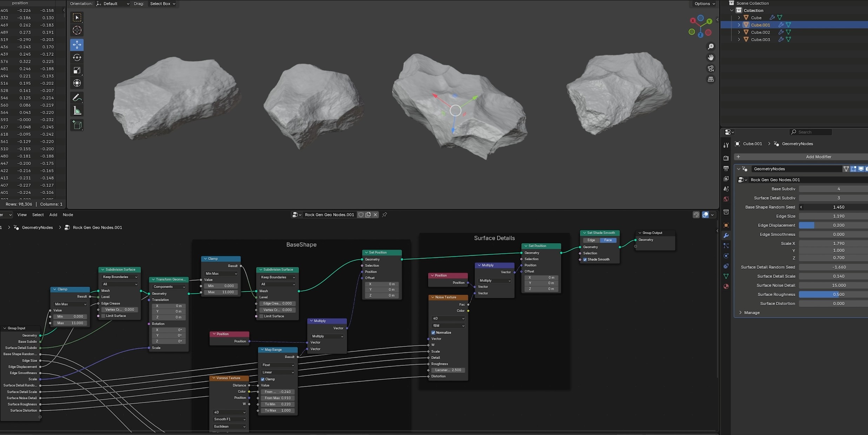The width and height of the screenshot is (868, 435).
Task: Expand the Manage section in modifier panel
Action: point(740,313)
